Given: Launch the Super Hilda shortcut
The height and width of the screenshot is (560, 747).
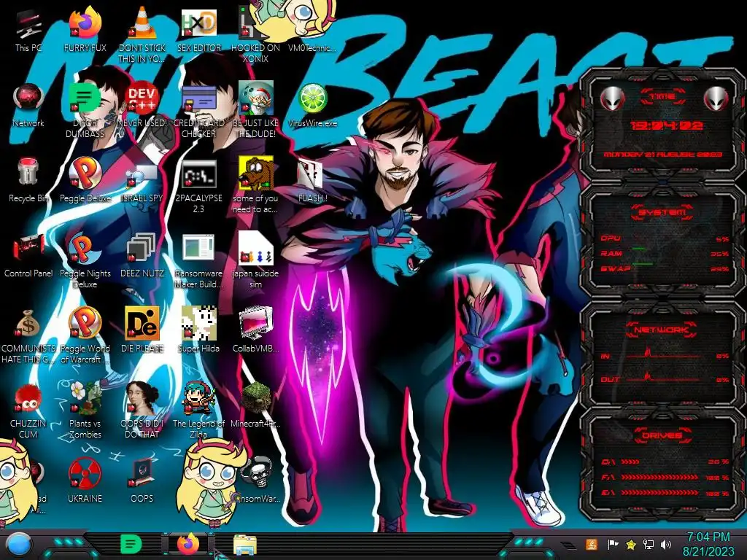Looking at the screenshot, I should (x=198, y=324).
